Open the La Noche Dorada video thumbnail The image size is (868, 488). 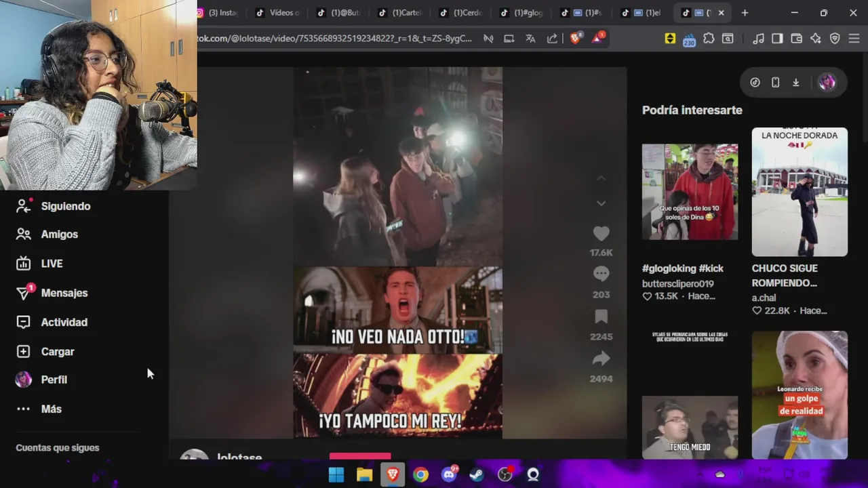pyautogui.click(x=800, y=192)
